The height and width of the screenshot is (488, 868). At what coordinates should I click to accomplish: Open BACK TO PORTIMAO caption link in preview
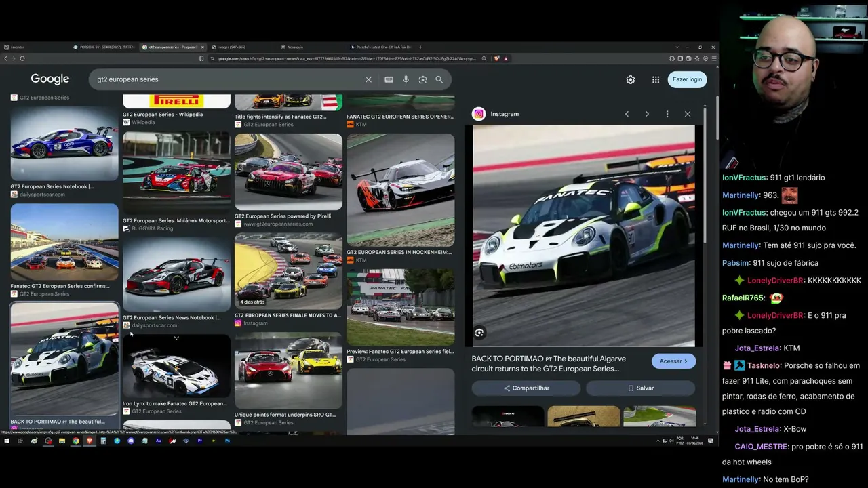pos(549,364)
